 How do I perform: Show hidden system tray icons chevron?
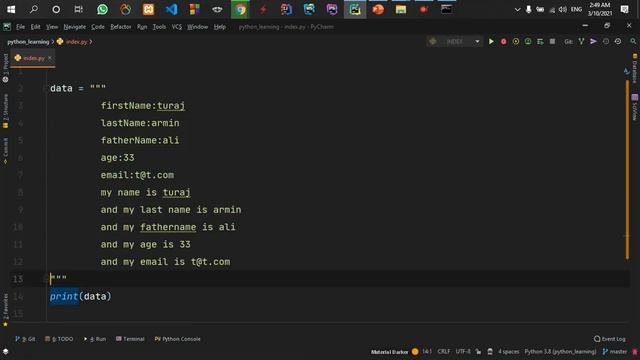pyautogui.click(x=517, y=9)
